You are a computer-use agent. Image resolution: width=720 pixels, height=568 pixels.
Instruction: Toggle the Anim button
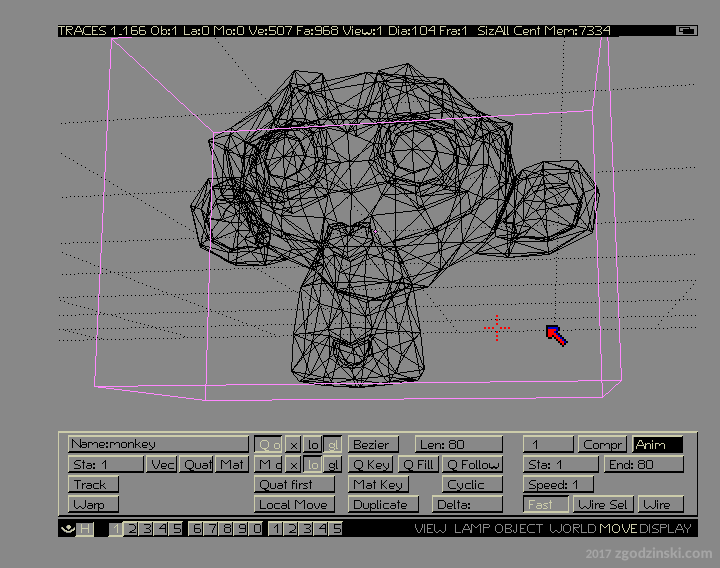pyautogui.click(x=657, y=445)
